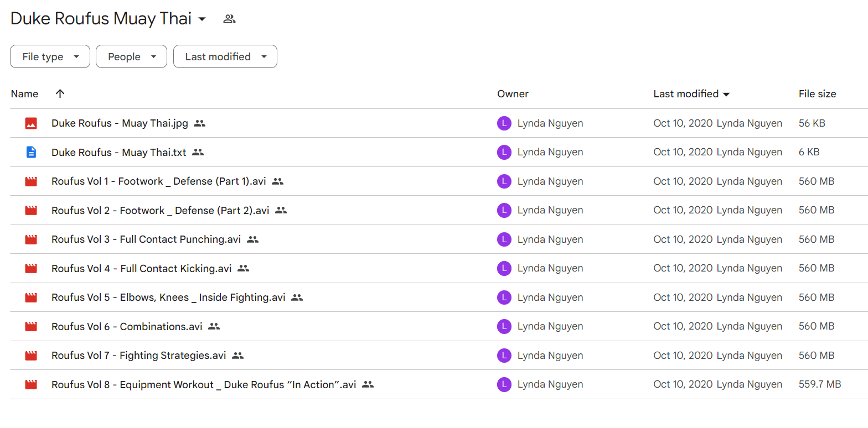Open the People filter dropdown
The width and height of the screenshot is (868, 428).
click(131, 56)
